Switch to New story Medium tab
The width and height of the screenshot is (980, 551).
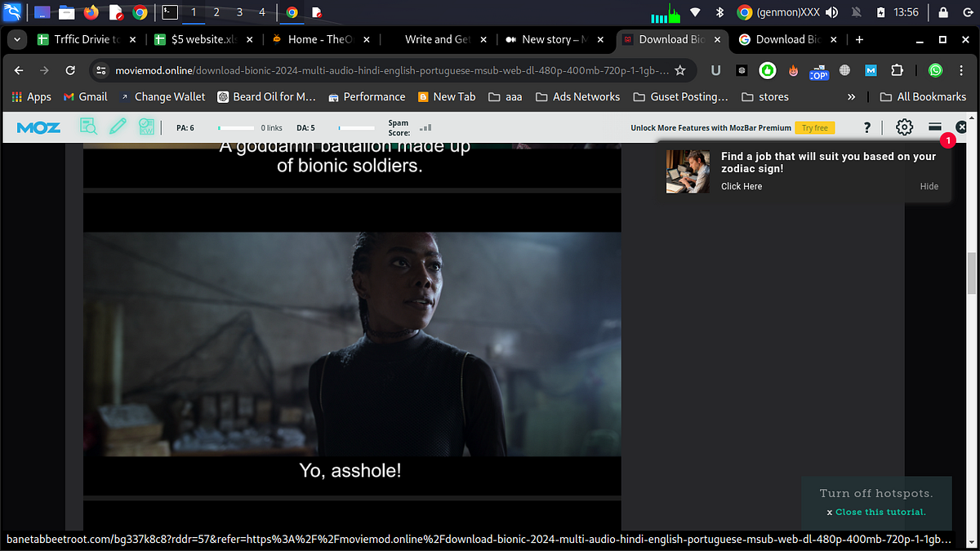click(x=555, y=39)
